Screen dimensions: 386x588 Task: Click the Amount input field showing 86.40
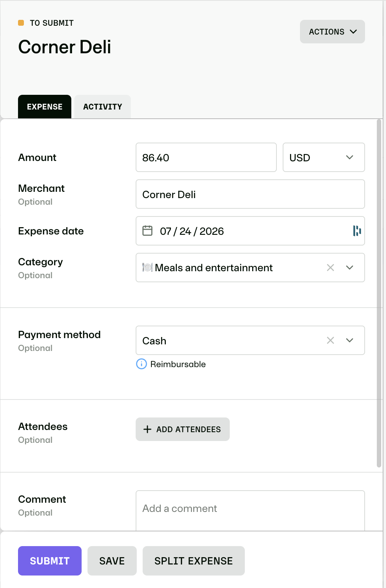tap(206, 157)
